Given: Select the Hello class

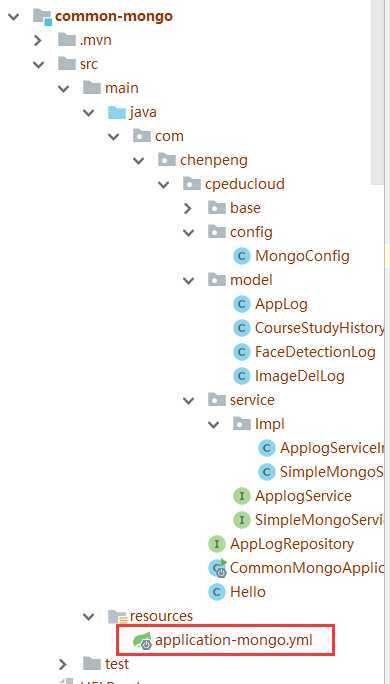Looking at the screenshot, I should click(238, 592).
